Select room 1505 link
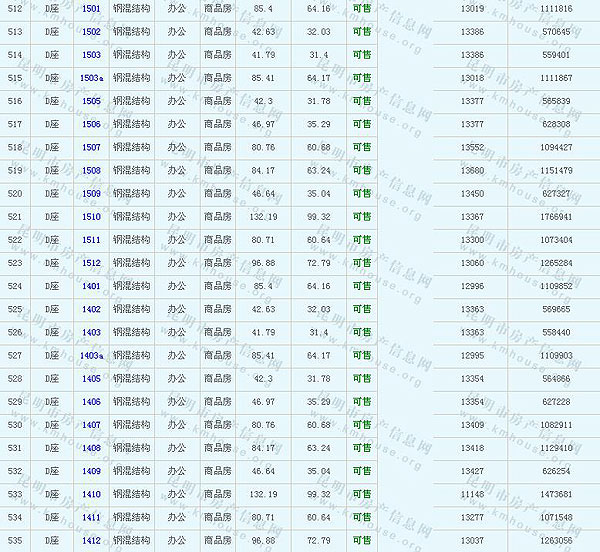Image resolution: width=600 pixels, height=552 pixels. pyautogui.click(x=91, y=101)
